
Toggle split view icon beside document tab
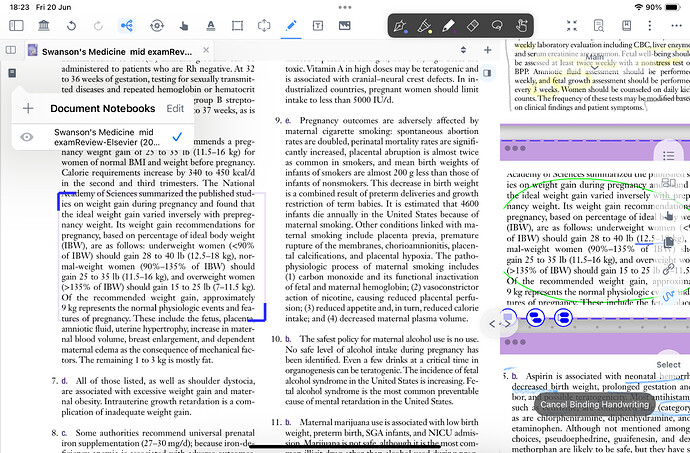tap(11, 50)
